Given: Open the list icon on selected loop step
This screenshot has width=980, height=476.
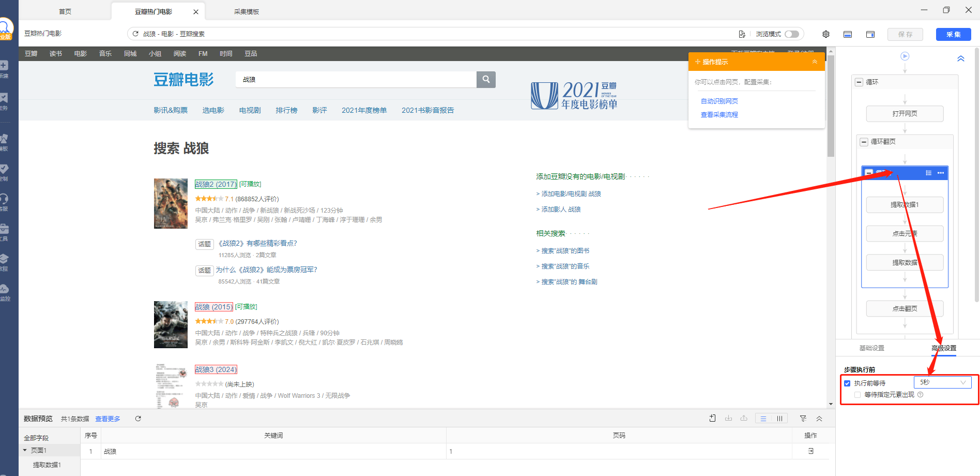Looking at the screenshot, I should click(x=928, y=173).
